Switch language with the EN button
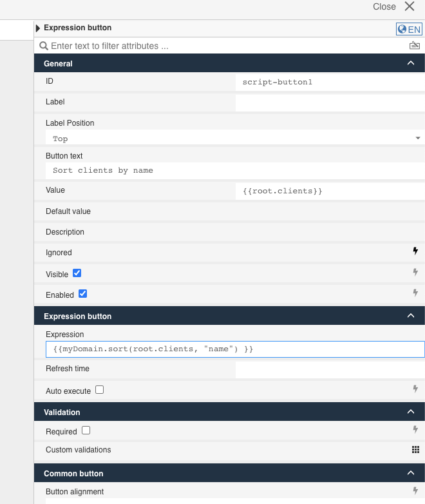 409,29
